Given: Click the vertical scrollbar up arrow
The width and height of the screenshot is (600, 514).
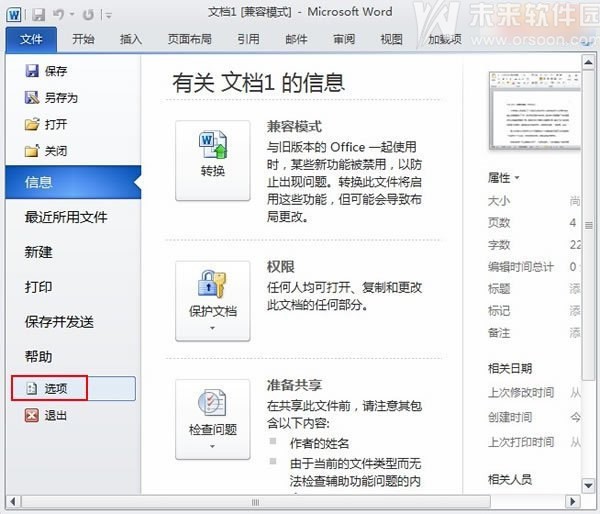Looking at the screenshot, I should point(588,62).
